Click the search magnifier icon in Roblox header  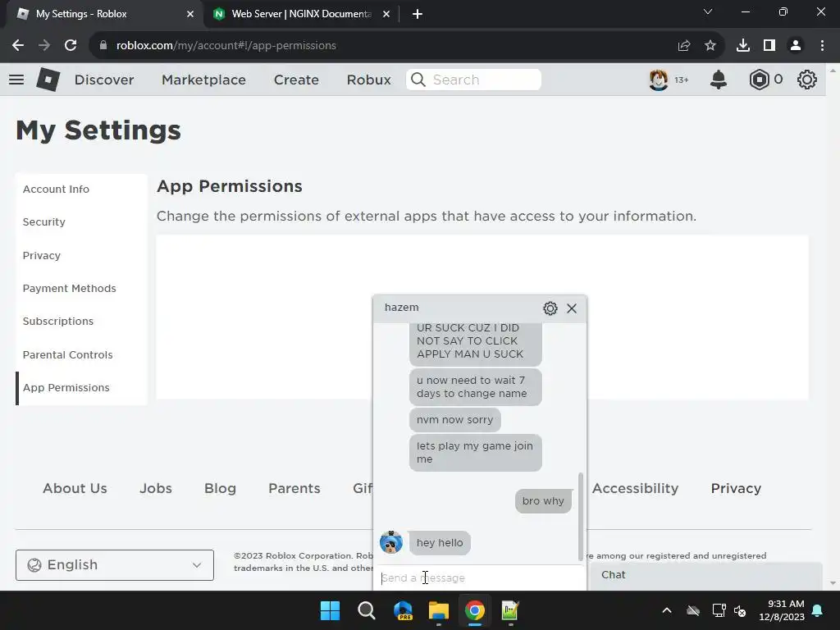418,80
